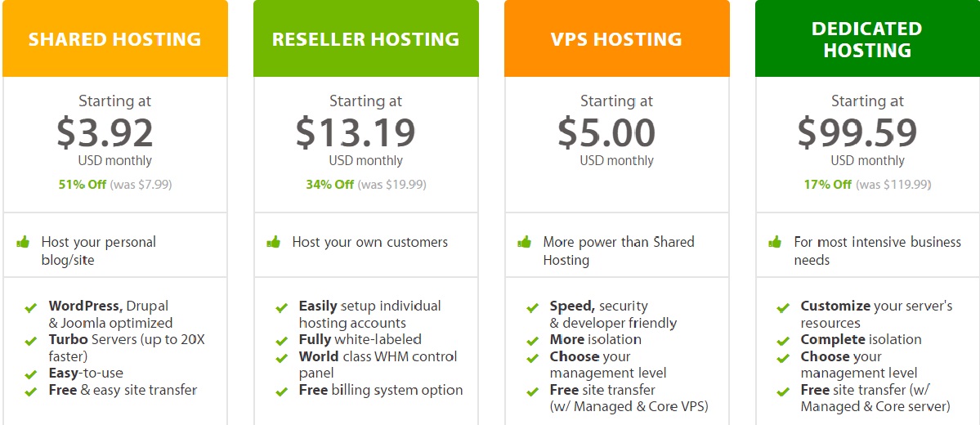Select the Dedicated Hosting header
The width and height of the screenshot is (980, 425).
(x=867, y=38)
